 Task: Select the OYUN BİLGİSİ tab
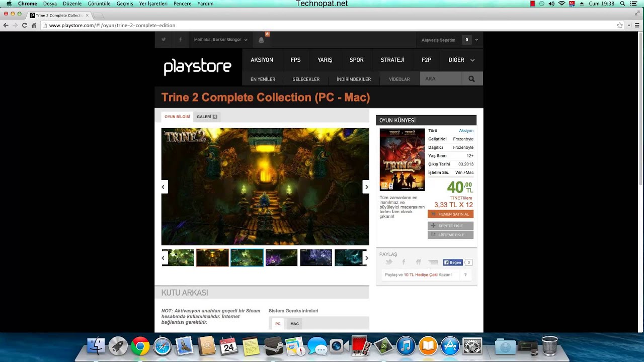pos(177,117)
